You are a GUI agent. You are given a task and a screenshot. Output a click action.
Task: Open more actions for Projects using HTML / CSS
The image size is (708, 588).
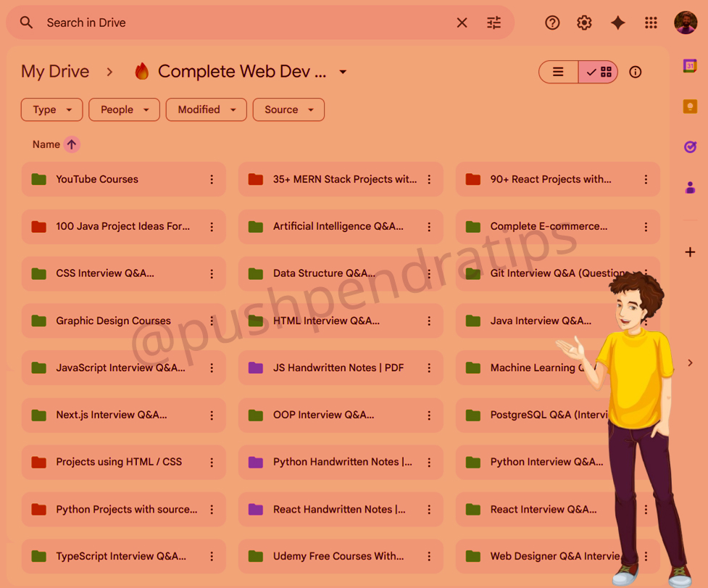(x=212, y=463)
